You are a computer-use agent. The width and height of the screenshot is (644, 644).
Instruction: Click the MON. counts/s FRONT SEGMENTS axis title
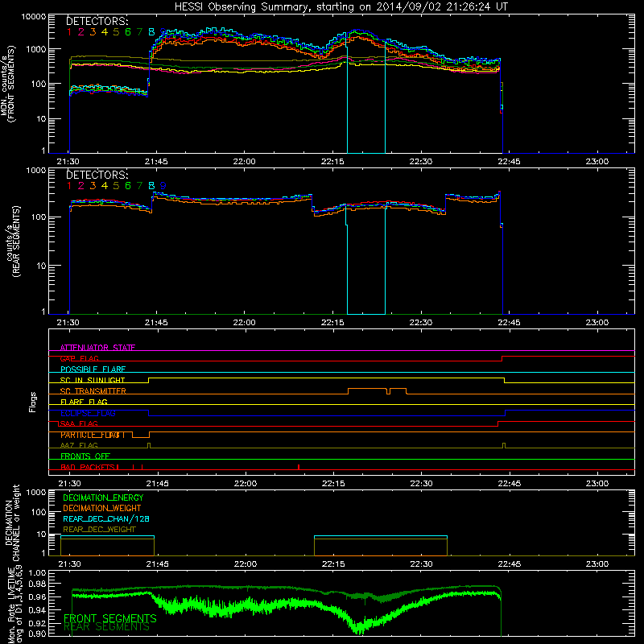pos(8,85)
